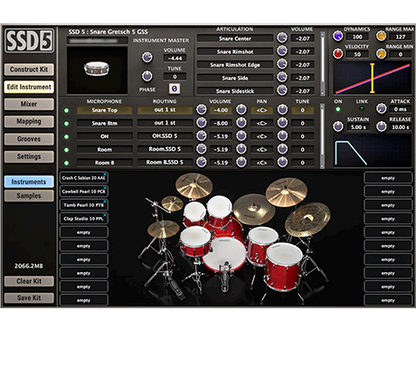
Task: Click the Snare Center articulation volume knob
Action: point(282,38)
